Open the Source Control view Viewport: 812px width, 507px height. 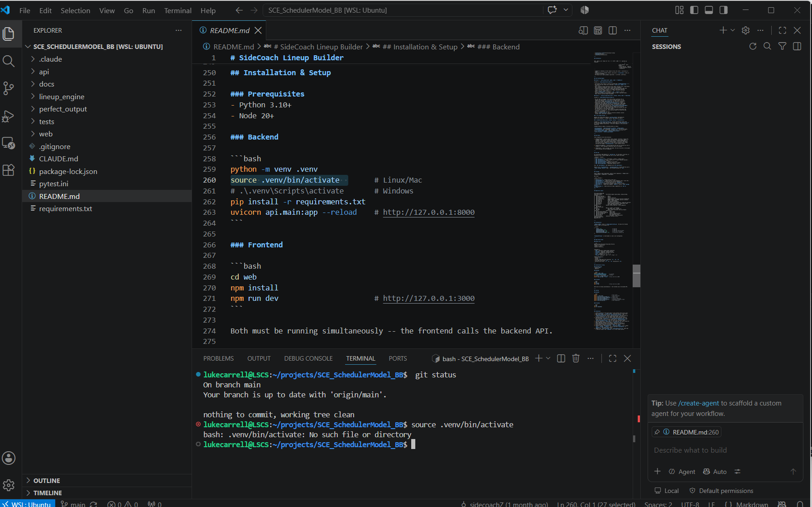[9, 88]
